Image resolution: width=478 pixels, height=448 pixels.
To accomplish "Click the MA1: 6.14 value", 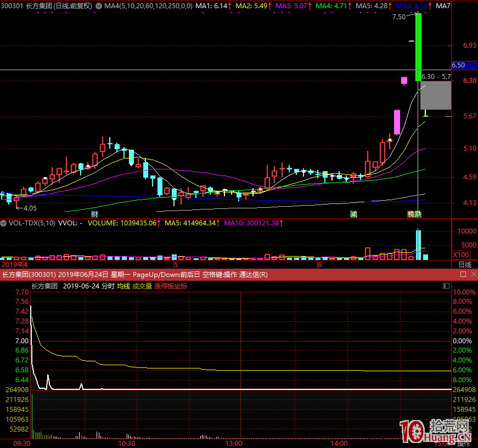I will coord(211,6).
